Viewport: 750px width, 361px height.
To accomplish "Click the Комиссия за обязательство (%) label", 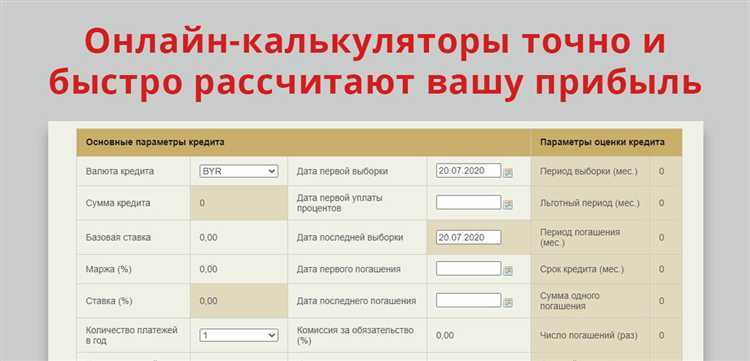I will [355, 335].
